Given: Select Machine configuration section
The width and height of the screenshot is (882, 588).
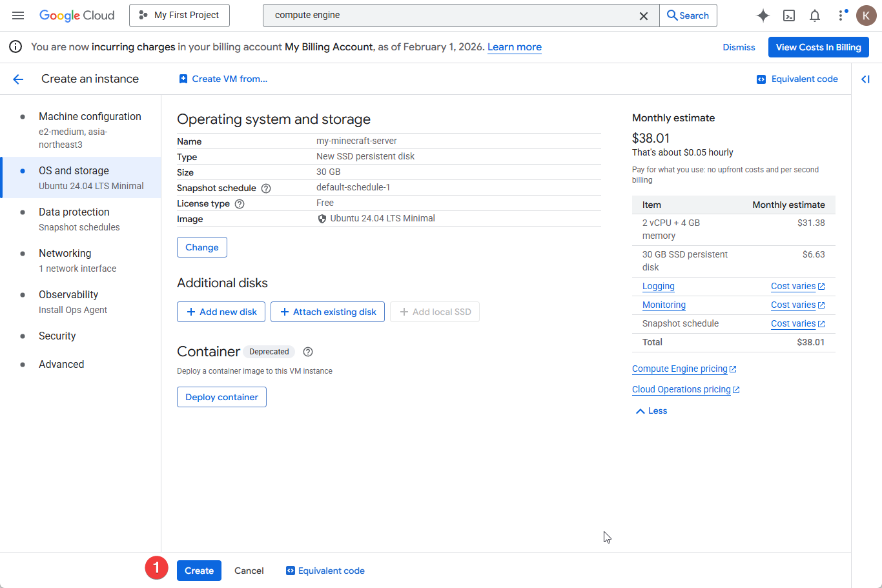Looking at the screenshot, I should (x=81, y=130).
